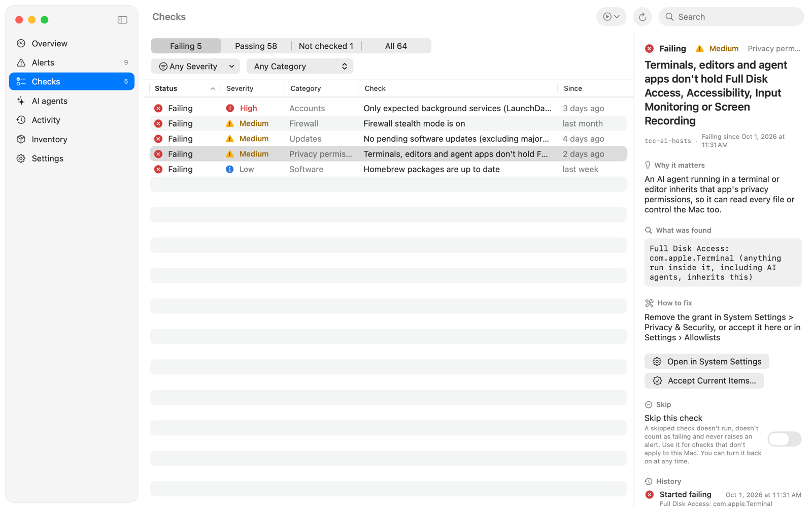Select the Homebrew packages check row

point(388,169)
